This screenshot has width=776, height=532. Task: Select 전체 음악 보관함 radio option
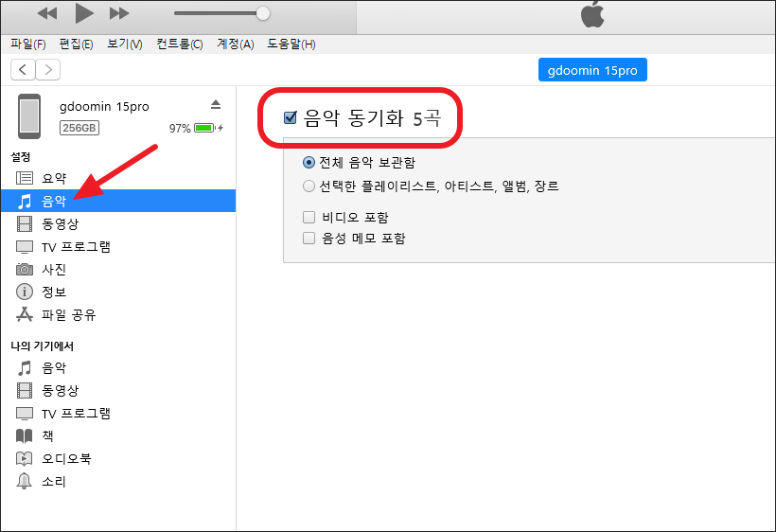point(309,162)
